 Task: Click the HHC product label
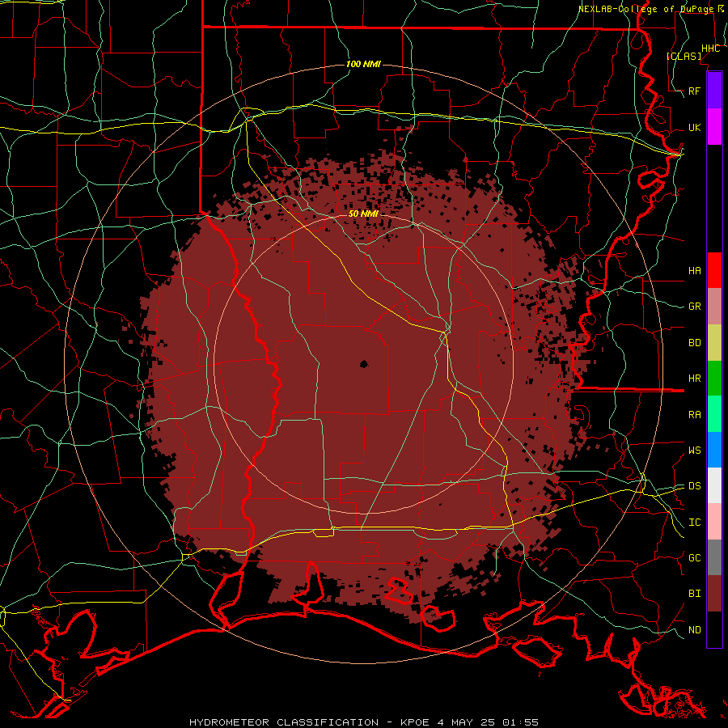[x=710, y=49]
